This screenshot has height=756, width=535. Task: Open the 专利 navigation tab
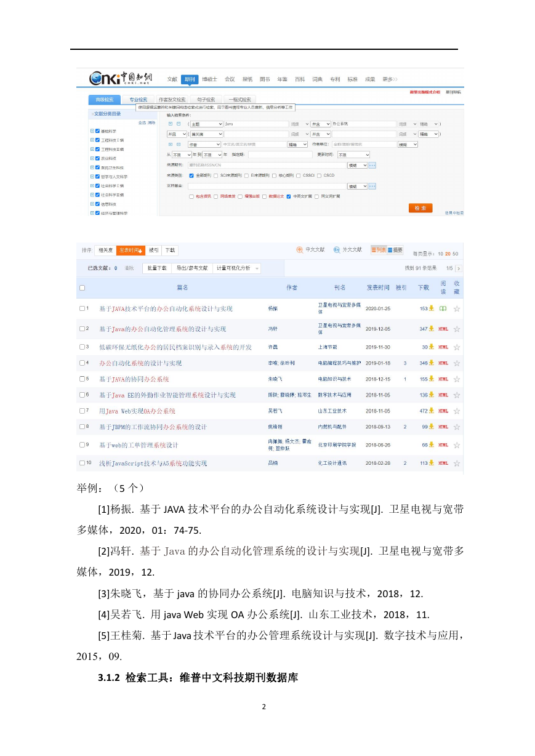[335, 79]
